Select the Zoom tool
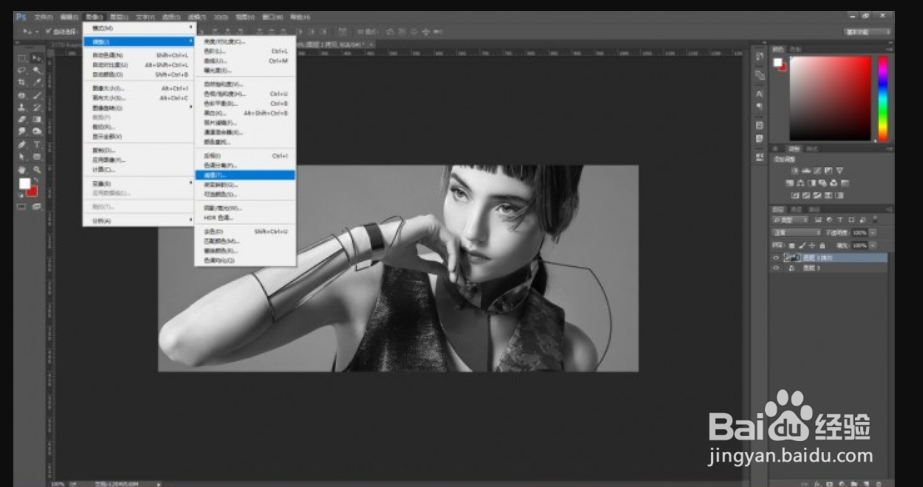The image size is (923, 487). click(x=37, y=170)
